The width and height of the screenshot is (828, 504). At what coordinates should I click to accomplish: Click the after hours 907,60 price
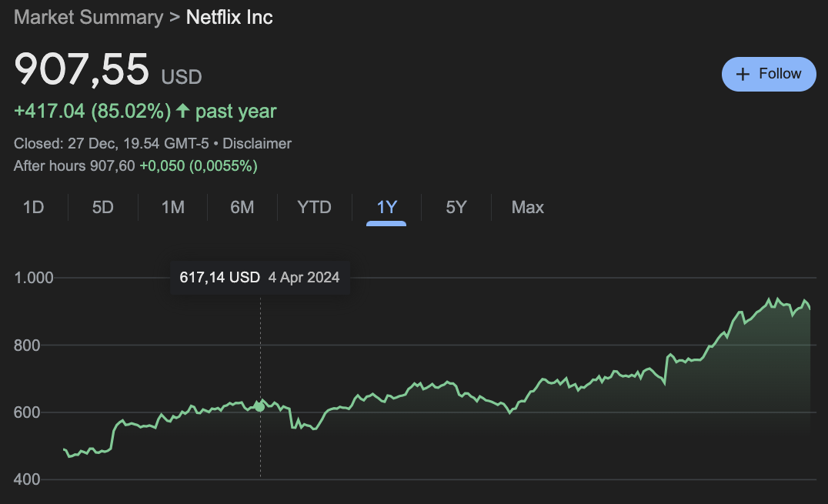click(x=113, y=165)
